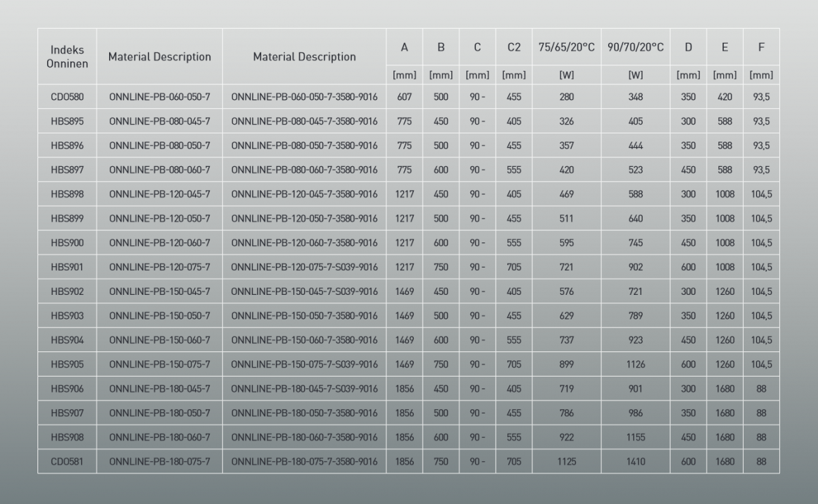Click the 607 mm value in column A
This screenshot has width=818, height=504.
point(404,97)
